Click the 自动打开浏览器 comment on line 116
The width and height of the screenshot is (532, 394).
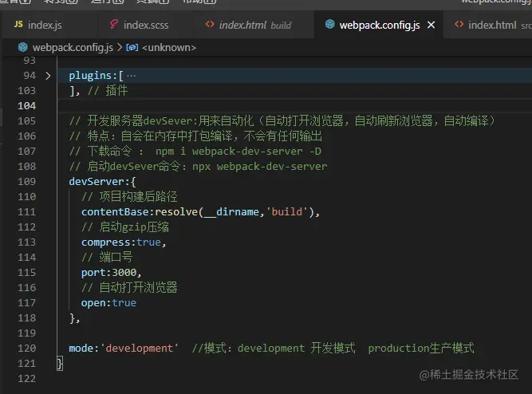(x=129, y=287)
